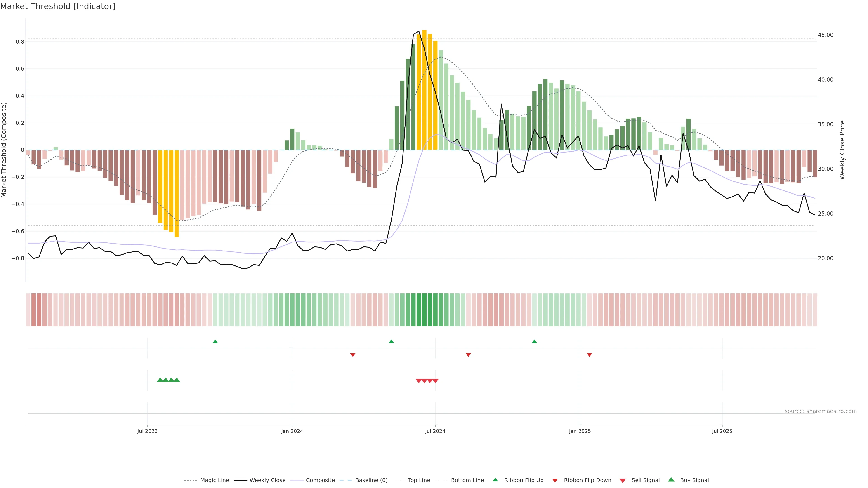This screenshot has width=868, height=488.
Task: Click the 45.00 price axis label
Action: click(x=825, y=35)
